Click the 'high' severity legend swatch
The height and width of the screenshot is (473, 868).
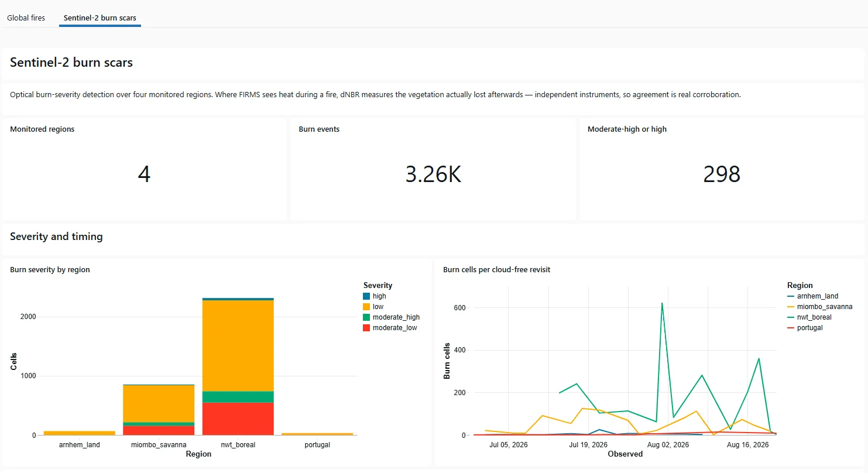click(366, 296)
